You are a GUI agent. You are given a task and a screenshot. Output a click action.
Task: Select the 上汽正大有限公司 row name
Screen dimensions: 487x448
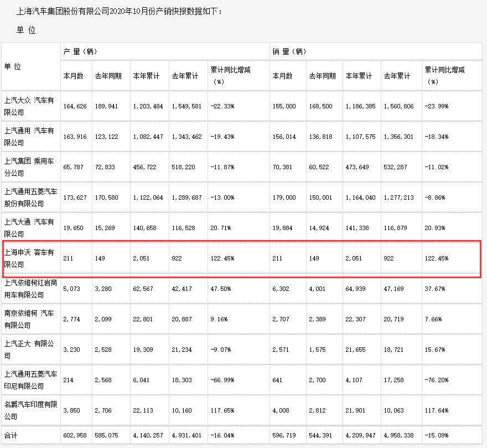[29, 350]
